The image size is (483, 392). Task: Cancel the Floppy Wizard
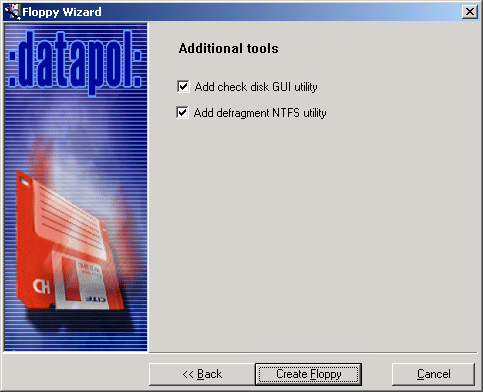point(433,374)
